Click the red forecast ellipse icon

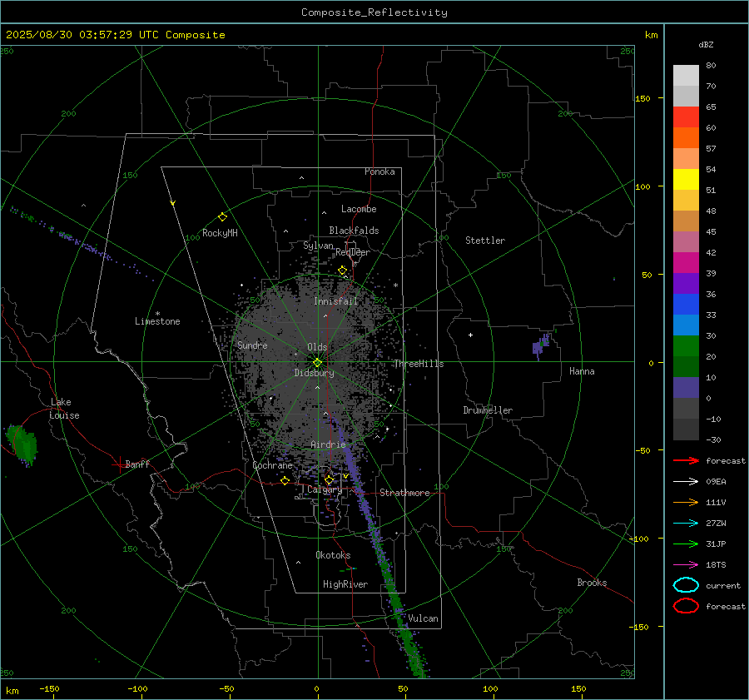point(686,606)
